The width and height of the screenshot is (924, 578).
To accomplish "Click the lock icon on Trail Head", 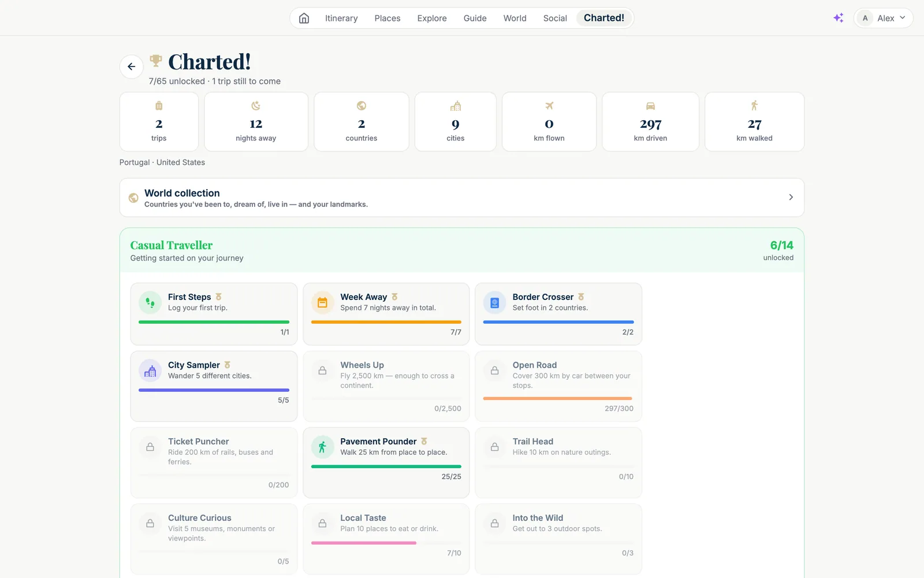I will [494, 447].
